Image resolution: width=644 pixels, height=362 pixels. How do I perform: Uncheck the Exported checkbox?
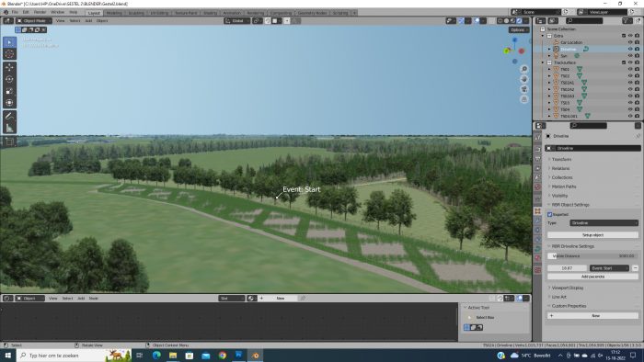(549, 214)
